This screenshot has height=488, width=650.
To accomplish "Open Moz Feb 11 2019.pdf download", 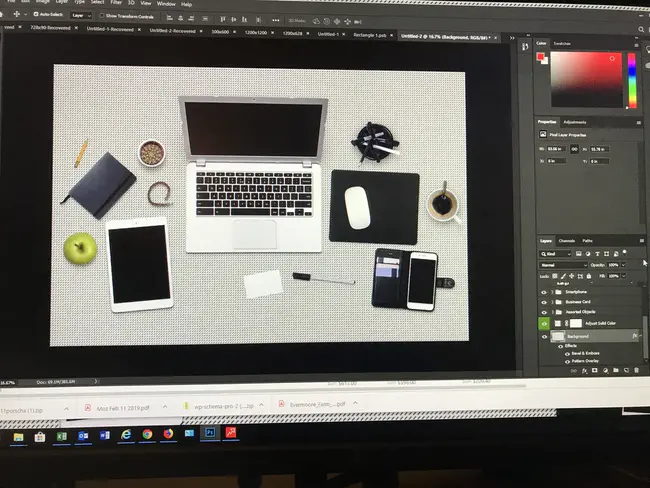I will tap(123, 408).
